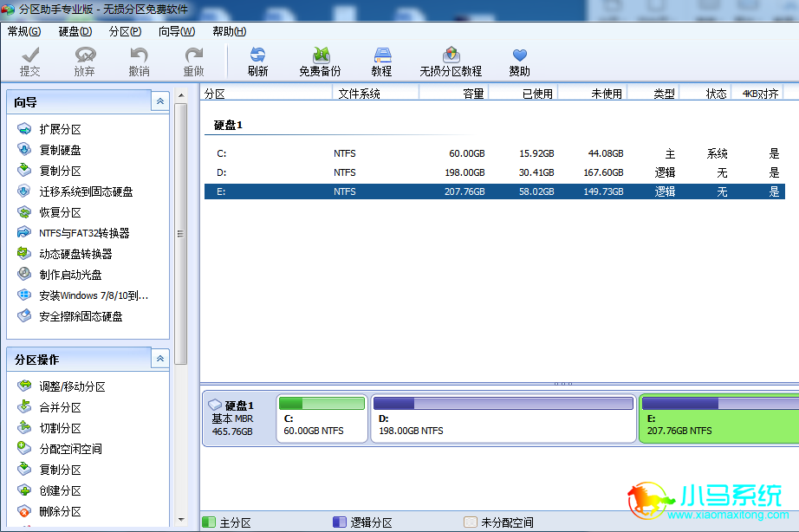Choose 复制分区 under 分区操作 panel

click(x=49, y=470)
